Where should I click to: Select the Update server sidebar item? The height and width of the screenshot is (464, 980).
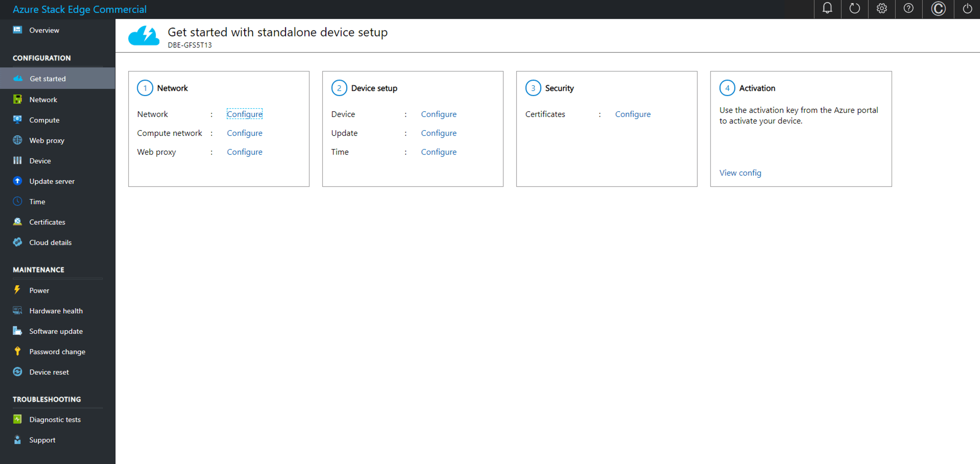[52, 181]
